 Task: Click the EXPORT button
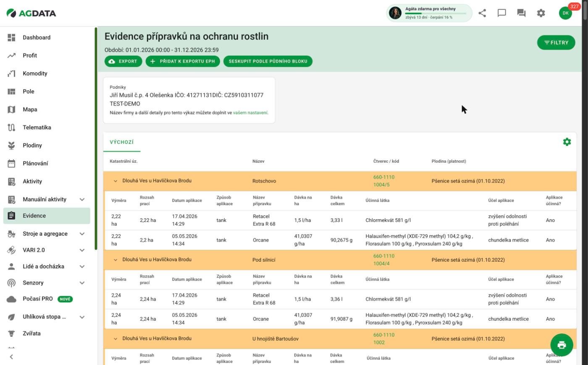coord(123,61)
